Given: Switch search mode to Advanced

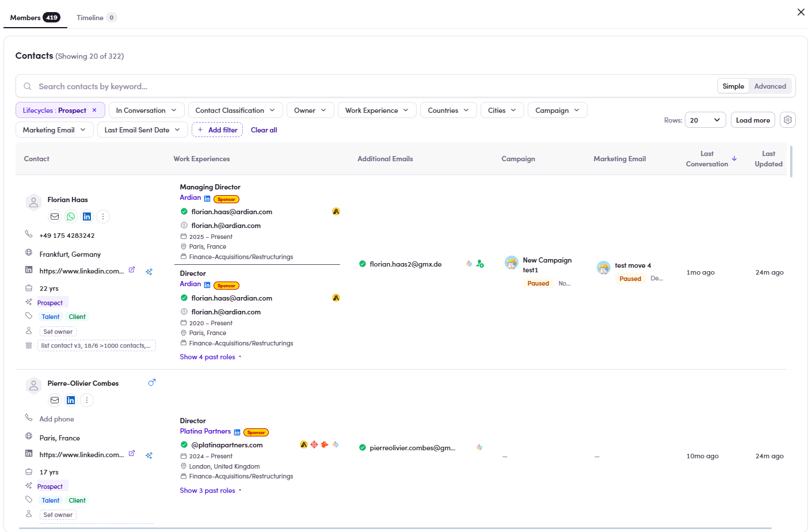Looking at the screenshot, I should click(x=770, y=86).
